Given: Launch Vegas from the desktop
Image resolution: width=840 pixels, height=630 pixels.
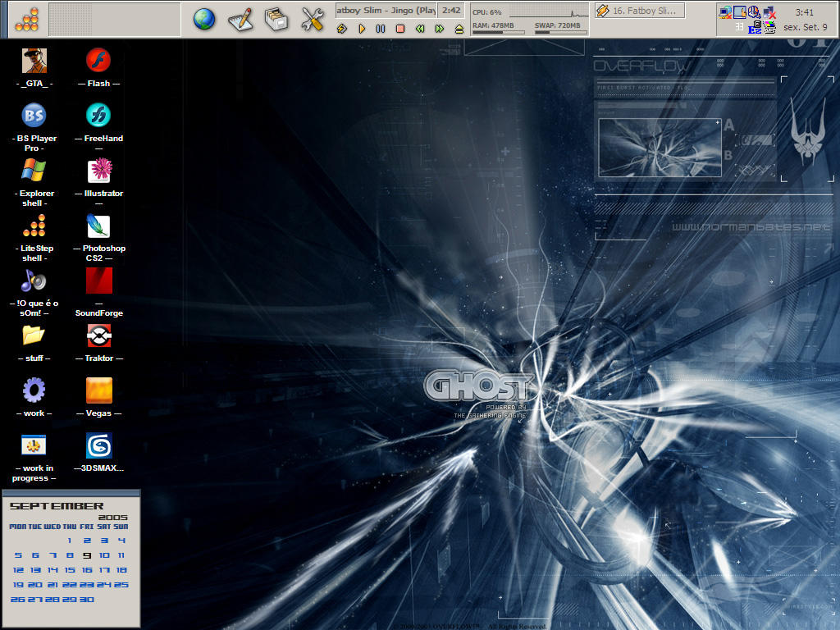Looking at the screenshot, I should [x=98, y=388].
